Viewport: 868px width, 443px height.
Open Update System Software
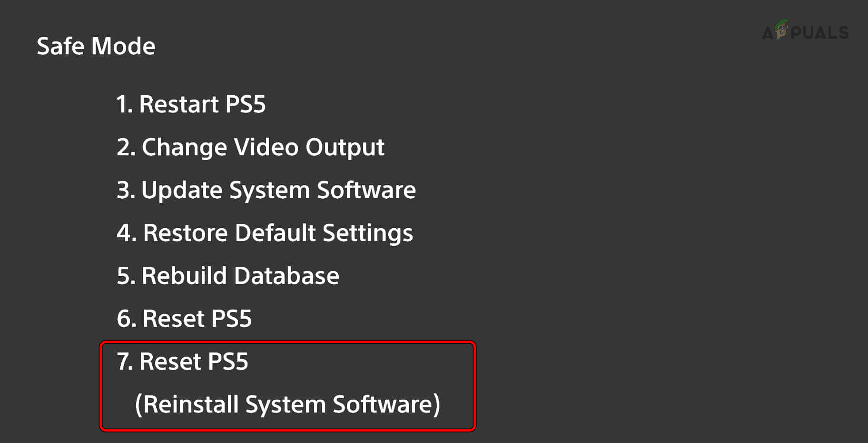pyautogui.click(x=266, y=190)
